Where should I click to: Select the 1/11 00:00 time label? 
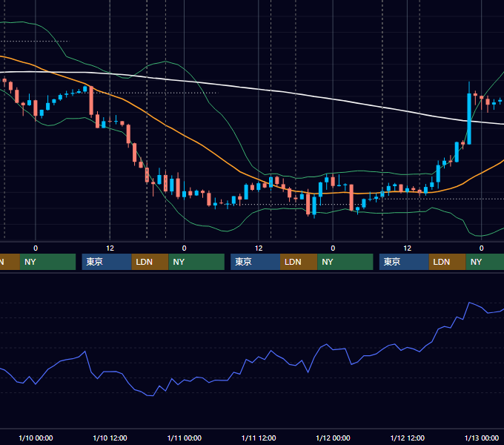184,438
